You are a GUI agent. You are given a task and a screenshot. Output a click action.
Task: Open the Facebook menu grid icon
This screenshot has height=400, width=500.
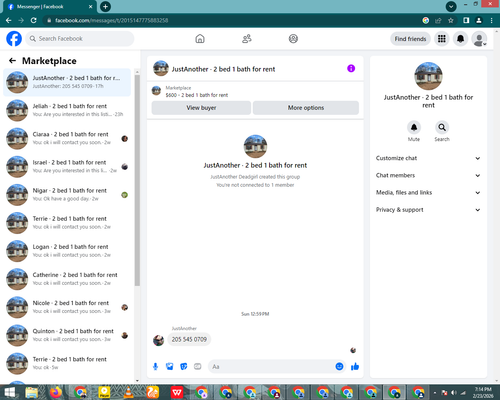(442, 39)
